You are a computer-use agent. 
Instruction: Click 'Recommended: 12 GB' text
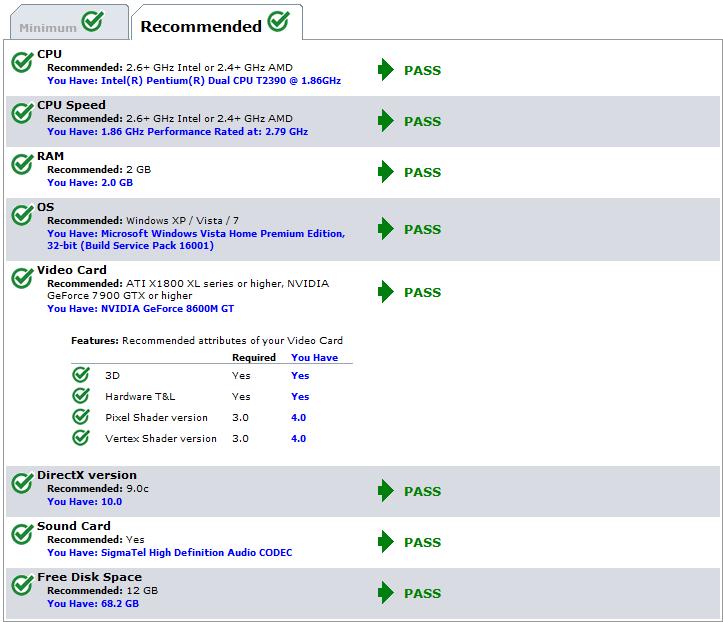click(102, 591)
